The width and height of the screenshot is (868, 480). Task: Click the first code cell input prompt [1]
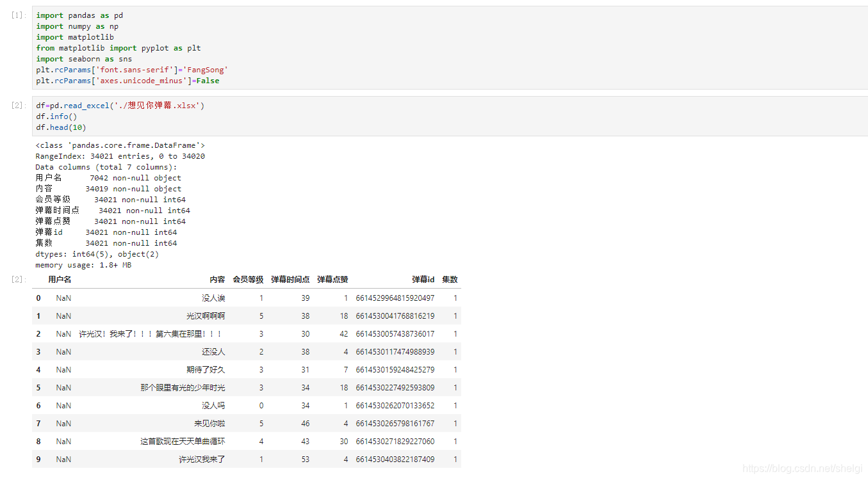point(19,15)
